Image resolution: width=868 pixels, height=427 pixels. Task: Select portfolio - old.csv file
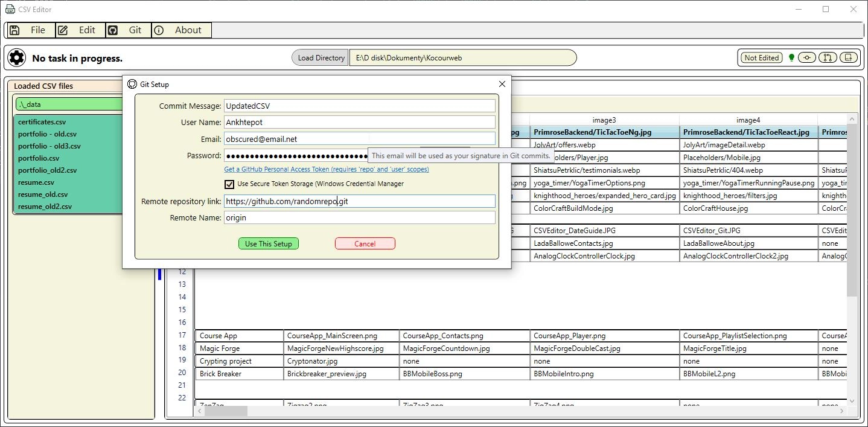click(x=47, y=134)
